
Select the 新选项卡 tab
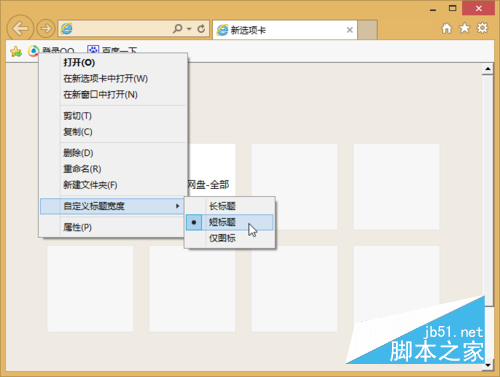click(x=285, y=30)
